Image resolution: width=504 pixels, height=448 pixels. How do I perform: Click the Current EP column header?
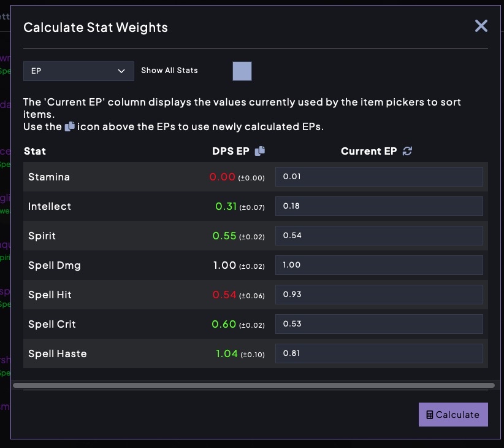pos(368,151)
